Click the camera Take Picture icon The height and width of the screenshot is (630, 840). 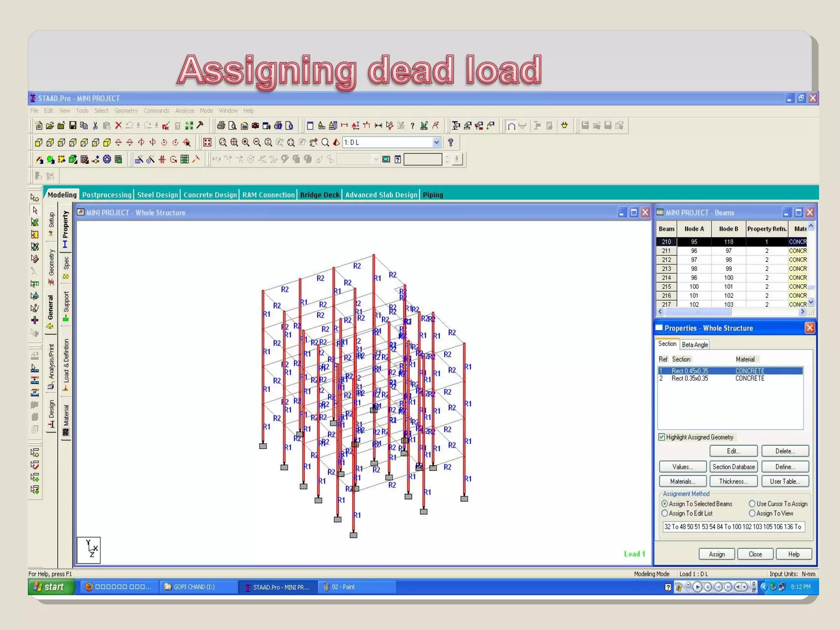click(x=255, y=126)
